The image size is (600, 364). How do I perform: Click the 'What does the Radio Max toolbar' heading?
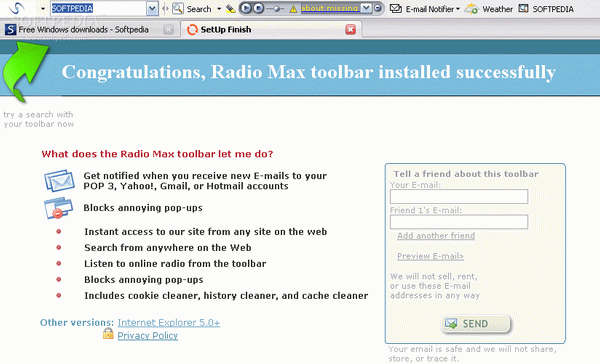click(x=157, y=154)
